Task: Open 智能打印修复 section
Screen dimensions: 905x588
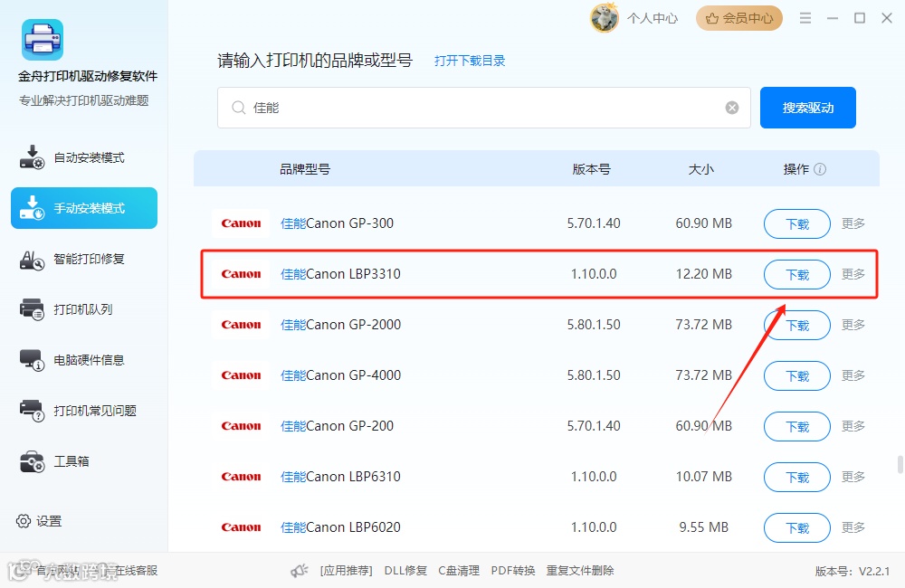Action: (84, 259)
